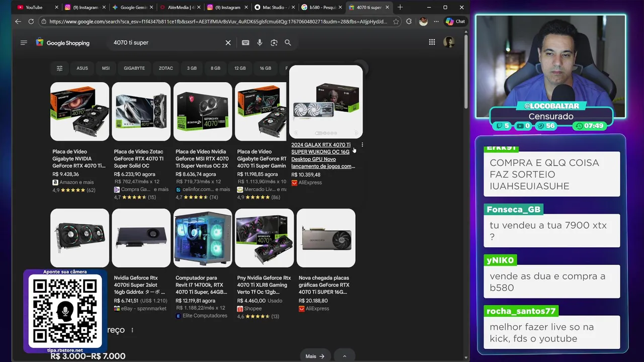Viewport: 644px width, 362px height.
Task: Click the browser address bar URL
Action: [218, 22]
